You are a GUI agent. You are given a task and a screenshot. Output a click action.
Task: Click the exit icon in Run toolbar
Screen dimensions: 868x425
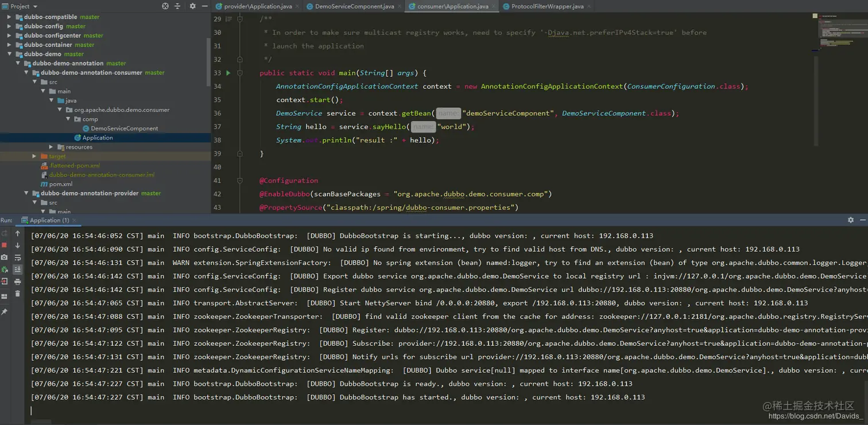click(5, 282)
